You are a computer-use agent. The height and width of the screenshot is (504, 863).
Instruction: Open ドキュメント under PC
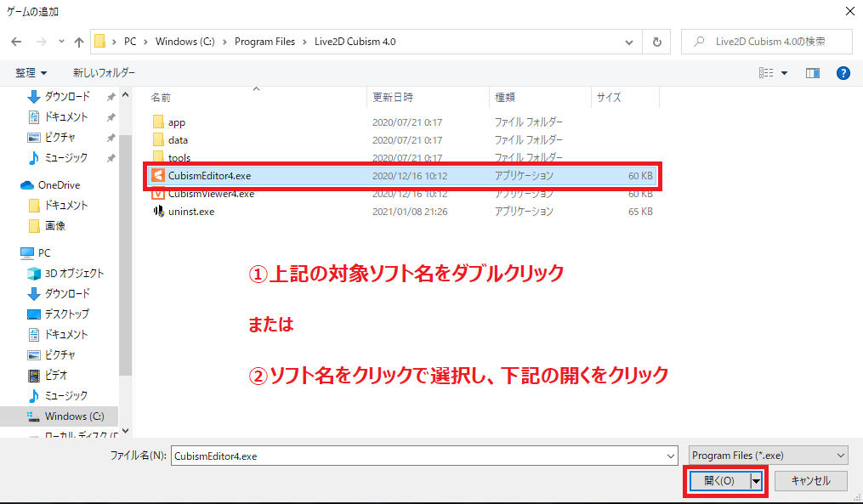[x=66, y=334]
